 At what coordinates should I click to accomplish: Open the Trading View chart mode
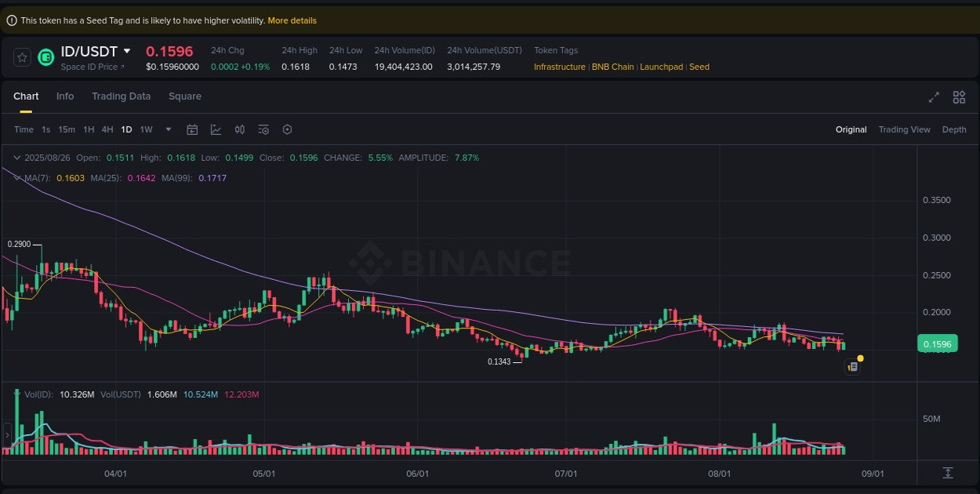tap(904, 129)
